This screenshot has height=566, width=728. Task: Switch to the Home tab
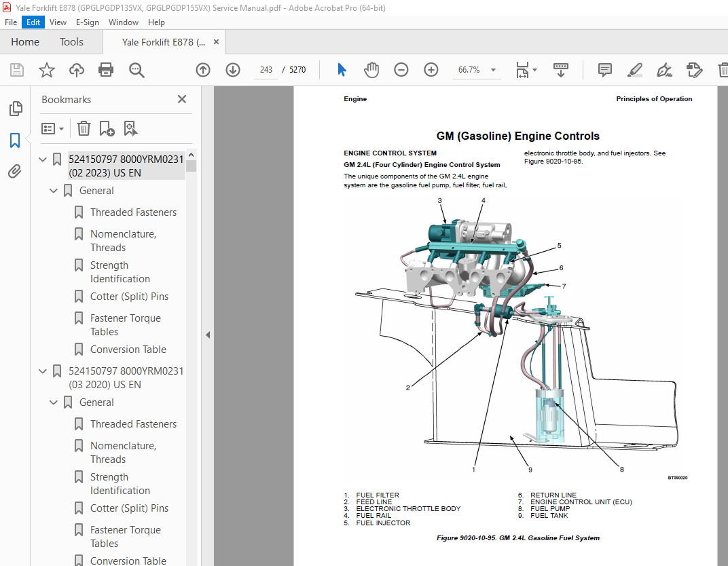pos(25,42)
